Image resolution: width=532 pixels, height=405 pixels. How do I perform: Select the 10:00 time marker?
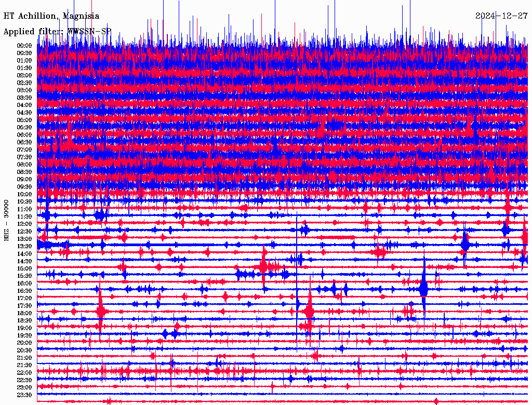point(24,194)
